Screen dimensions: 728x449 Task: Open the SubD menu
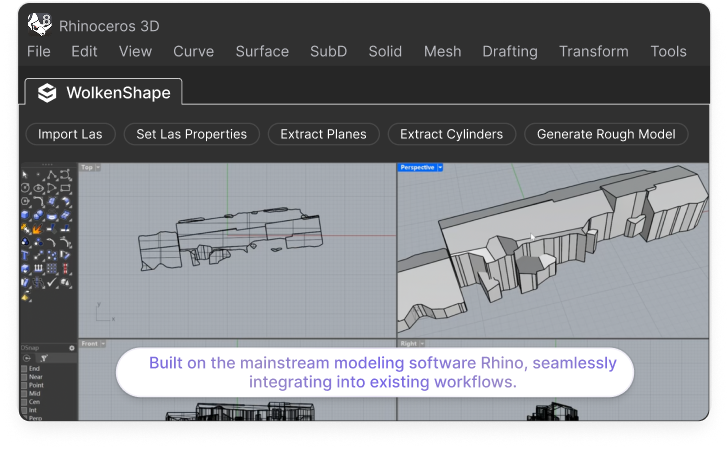tap(328, 52)
